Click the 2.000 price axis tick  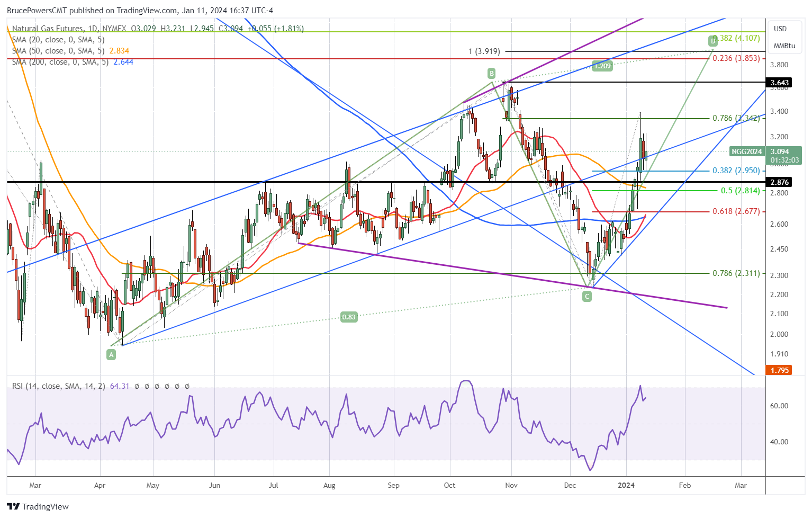(x=779, y=334)
